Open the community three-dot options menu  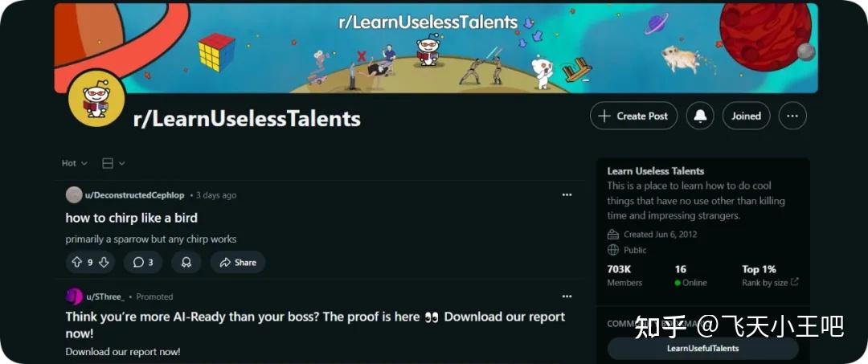click(x=792, y=116)
